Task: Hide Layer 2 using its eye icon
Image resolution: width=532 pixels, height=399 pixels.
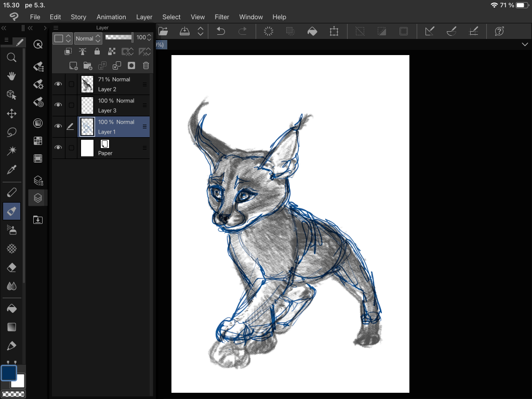Action: (x=58, y=84)
